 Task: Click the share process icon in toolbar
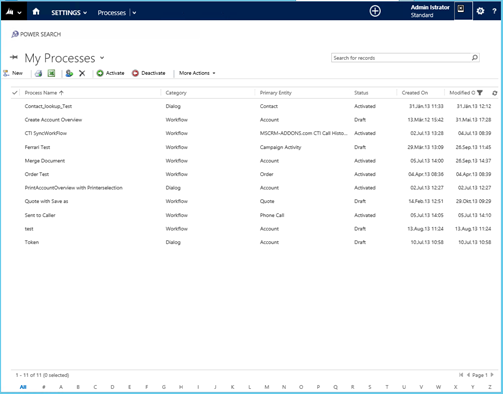69,73
